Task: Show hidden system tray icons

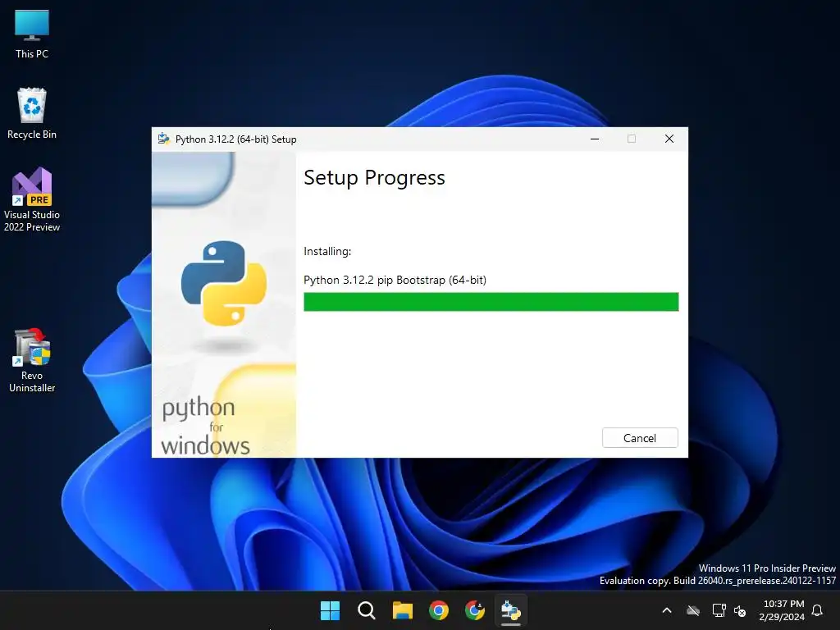Action: tap(667, 610)
